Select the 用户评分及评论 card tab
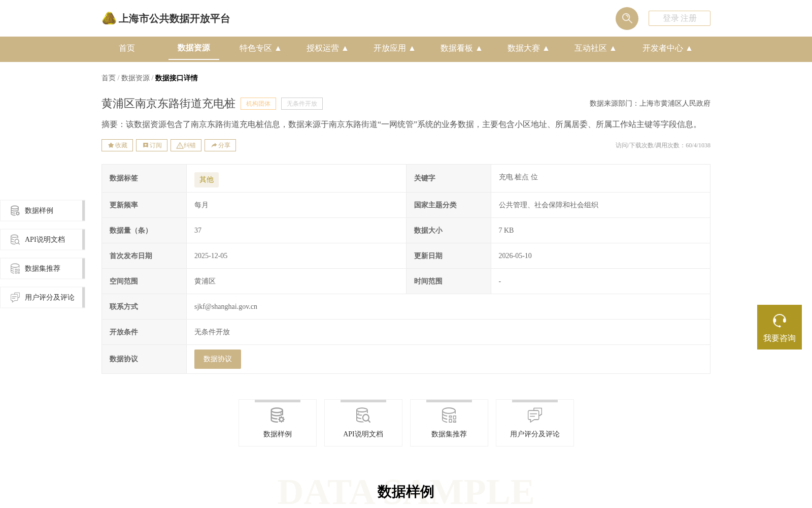This screenshot has width=812, height=508. (x=535, y=423)
